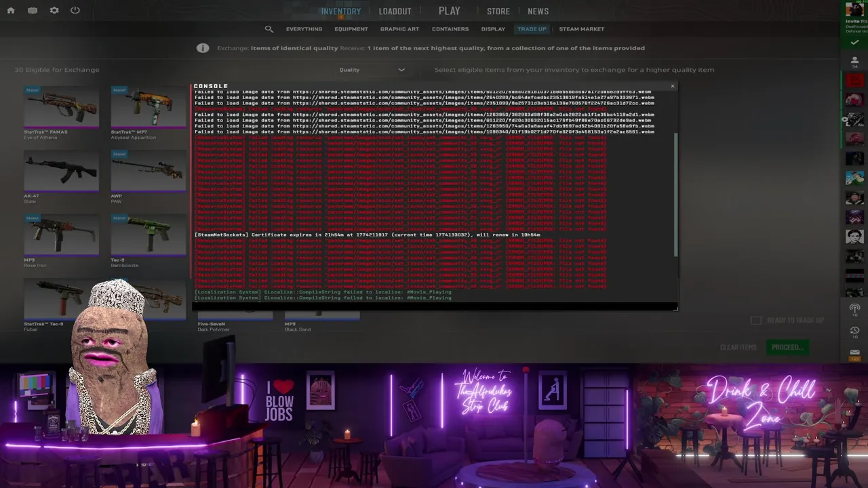Select the StatTrak FAMAS Eye of Athena
The image size is (868, 488).
click(61, 113)
